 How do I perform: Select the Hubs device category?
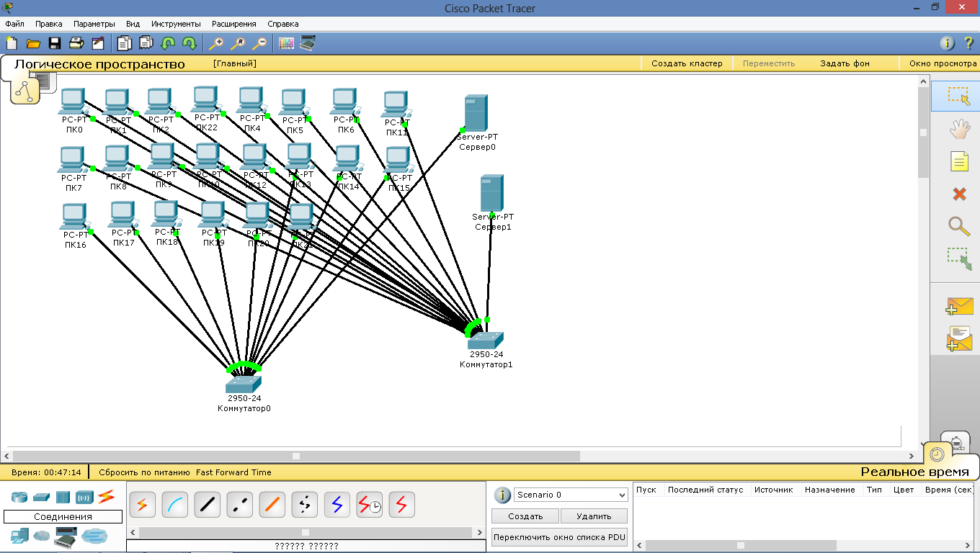point(63,497)
